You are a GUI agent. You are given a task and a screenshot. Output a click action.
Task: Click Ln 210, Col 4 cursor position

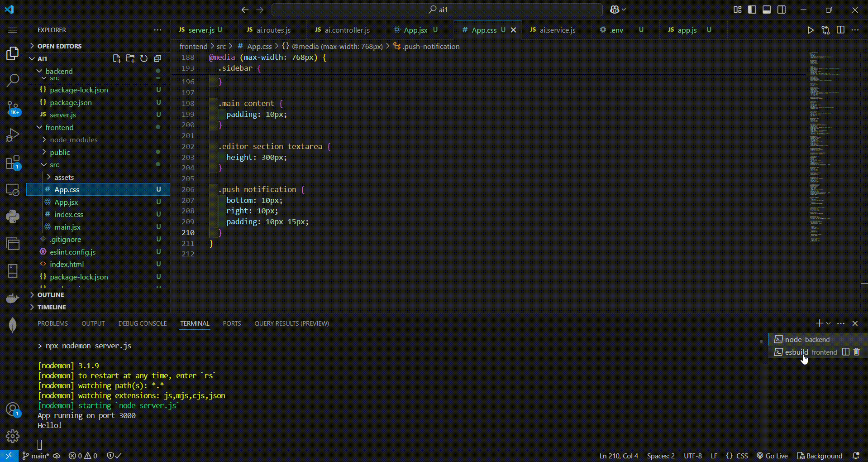tap(619, 456)
